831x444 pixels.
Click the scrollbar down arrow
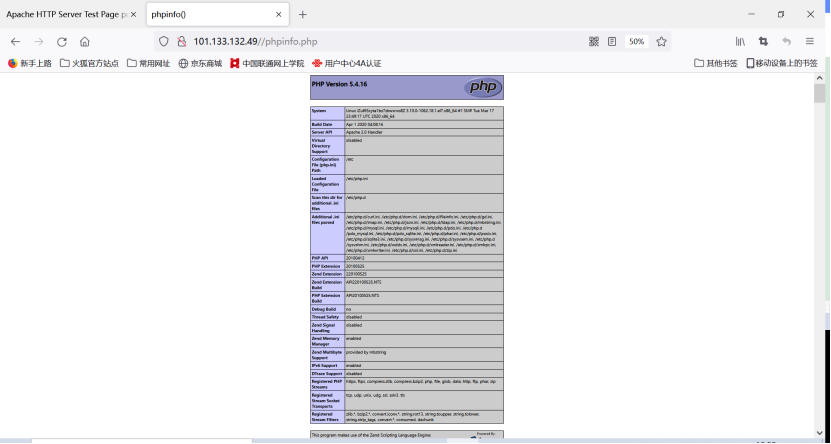click(820, 433)
